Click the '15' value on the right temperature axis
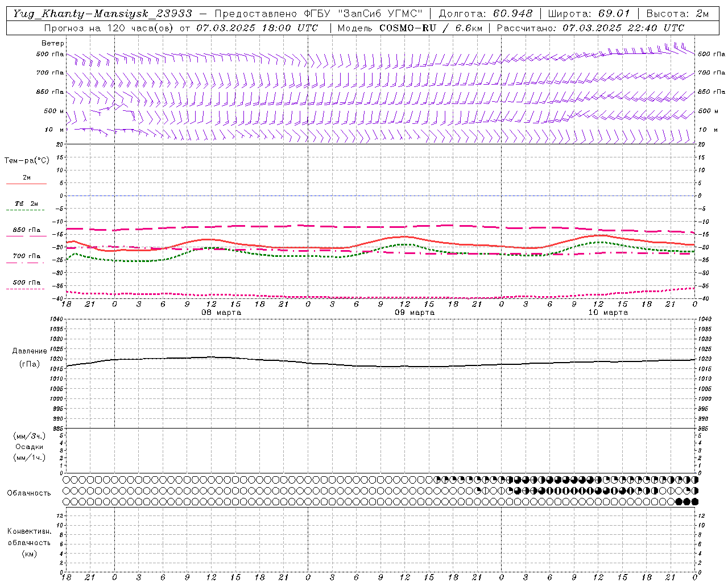This screenshot has height=582, width=728. (701, 157)
